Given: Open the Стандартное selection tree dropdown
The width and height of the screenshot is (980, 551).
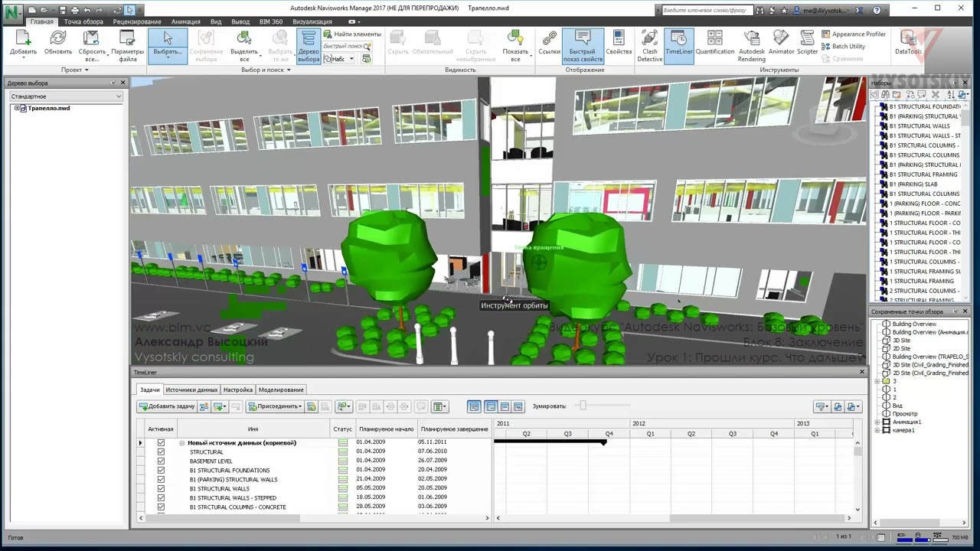Looking at the screenshot, I should pyautogui.click(x=66, y=96).
